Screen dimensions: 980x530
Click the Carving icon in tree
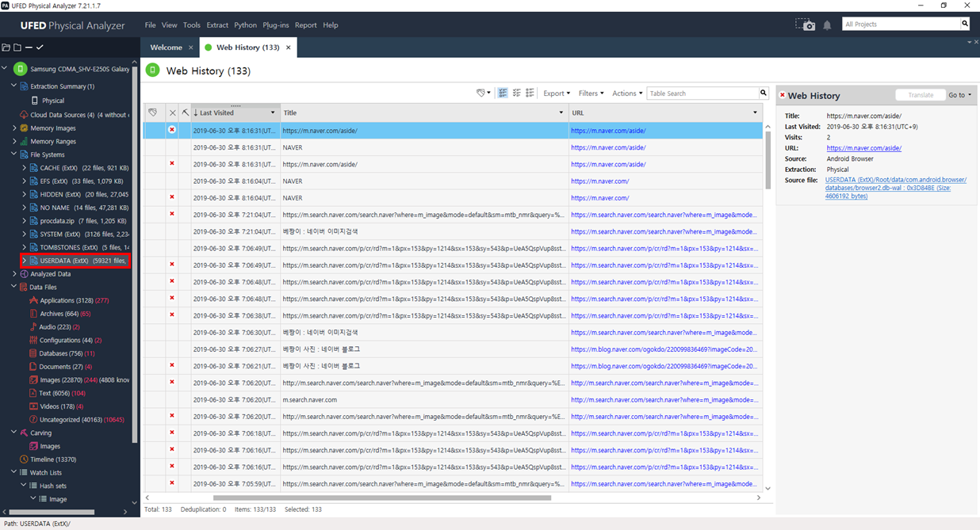[24, 433]
